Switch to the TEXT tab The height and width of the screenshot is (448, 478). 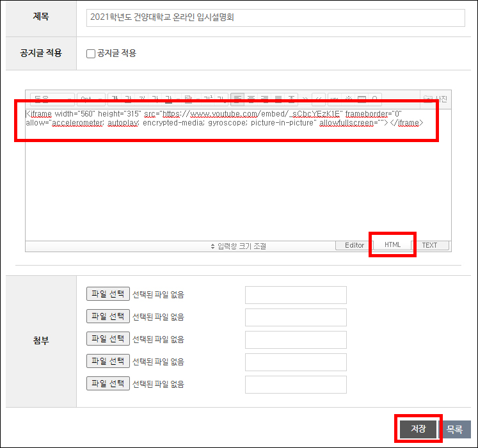coord(429,246)
